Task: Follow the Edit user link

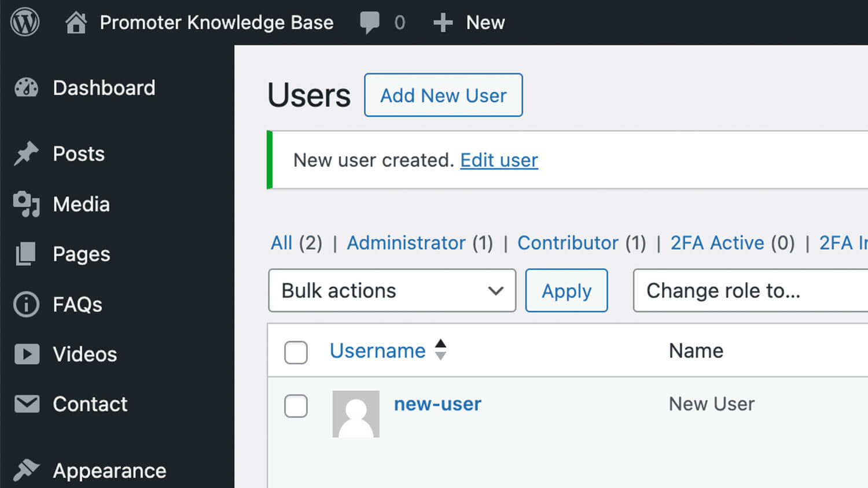Action: point(499,160)
